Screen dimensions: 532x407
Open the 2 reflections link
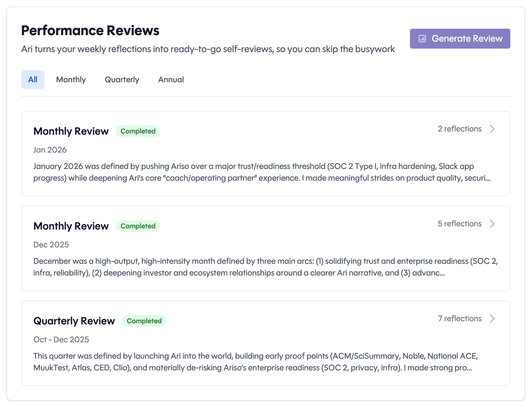459,129
